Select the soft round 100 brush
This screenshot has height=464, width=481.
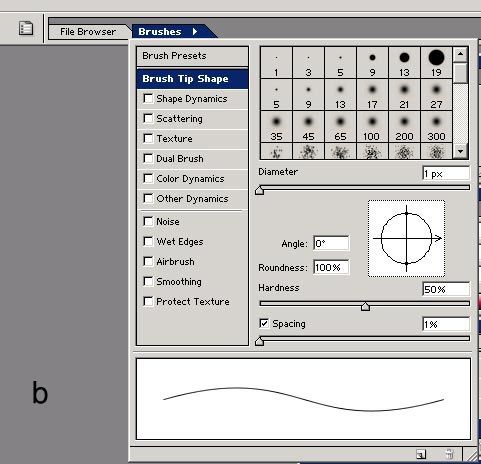pyautogui.click(x=372, y=127)
